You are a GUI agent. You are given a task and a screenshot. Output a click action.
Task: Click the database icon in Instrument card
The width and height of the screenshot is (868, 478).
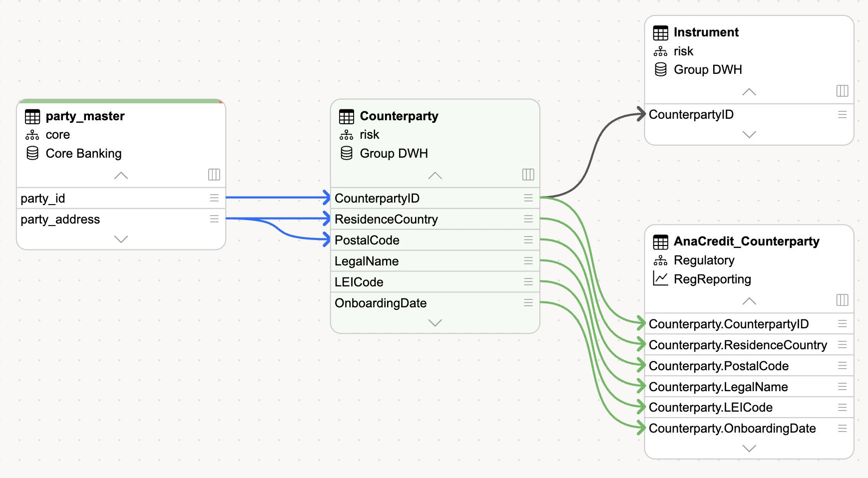click(x=661, y=69)
